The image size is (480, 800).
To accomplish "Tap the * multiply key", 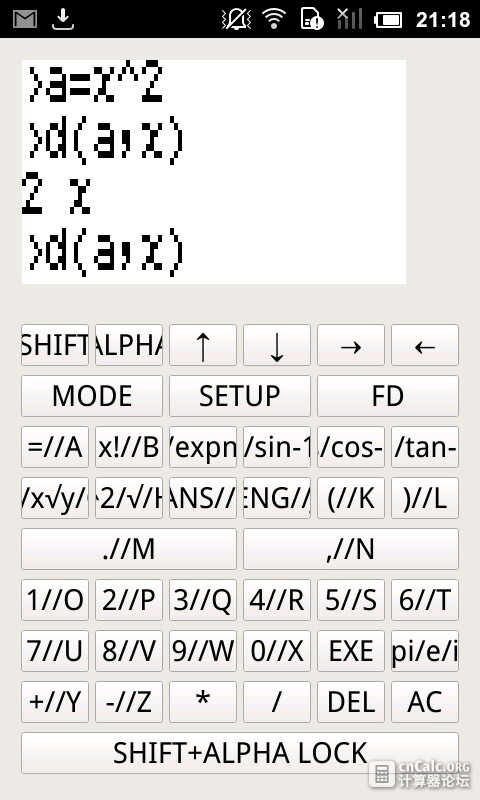I will (203, 702).
